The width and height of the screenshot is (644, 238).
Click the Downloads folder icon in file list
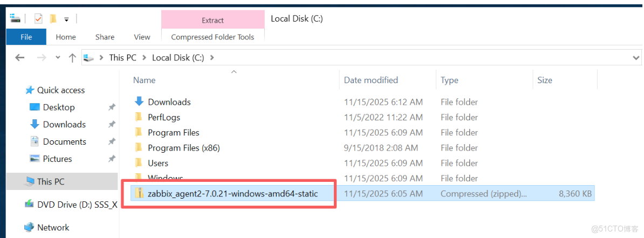tap(139, 101)
